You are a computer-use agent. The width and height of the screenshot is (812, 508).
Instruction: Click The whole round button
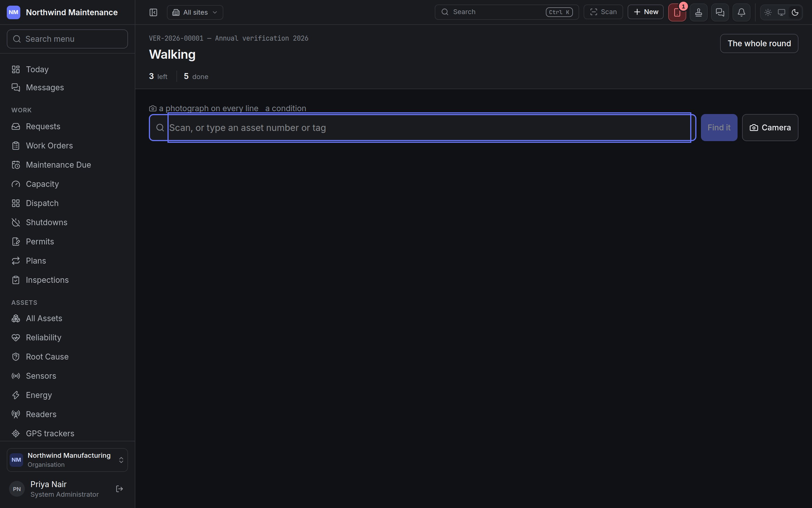[x=759, y=43]
